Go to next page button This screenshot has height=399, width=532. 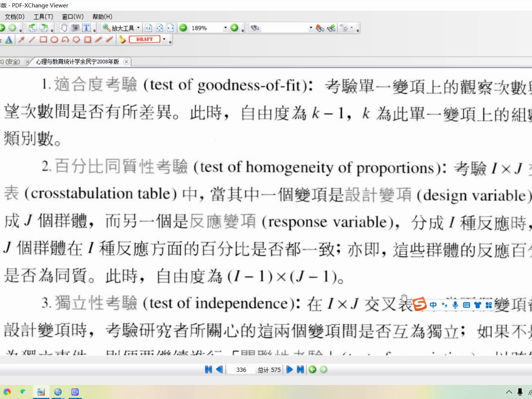click(x=290, y=369)
